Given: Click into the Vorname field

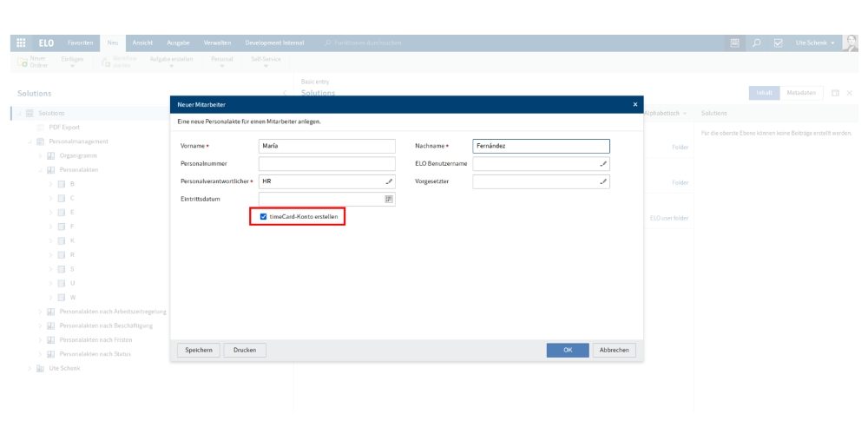Looking at the screenshot, I should click(x=327, y=146).
